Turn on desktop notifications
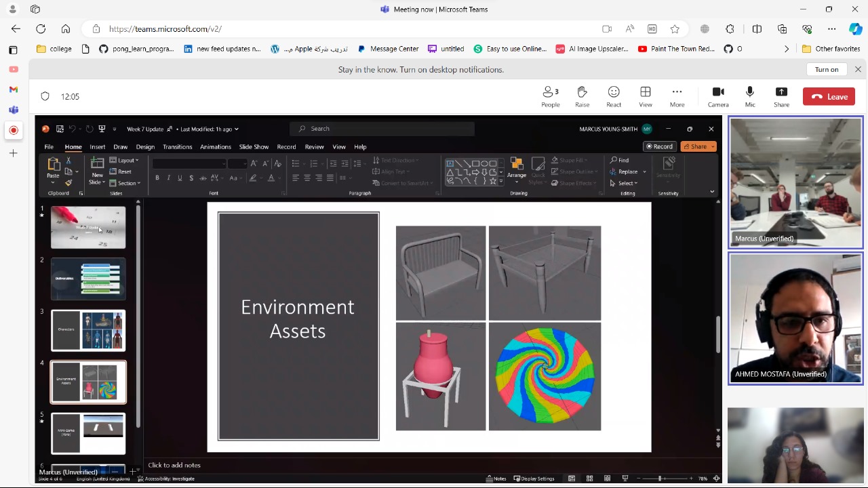The width and height of the screenshot is (868, 488). pyautogui.click(x=826, y=70)
